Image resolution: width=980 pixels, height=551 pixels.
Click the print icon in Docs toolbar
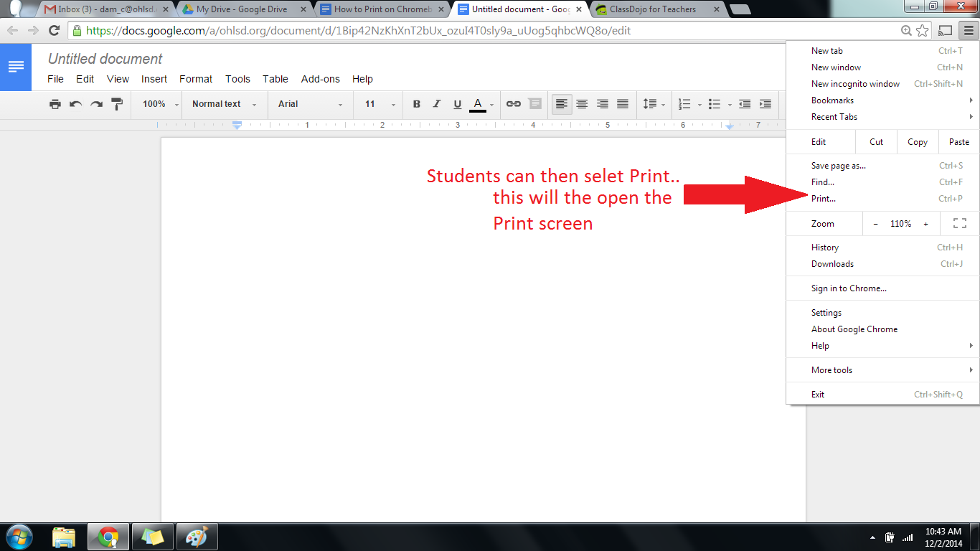tap(55, 104)
